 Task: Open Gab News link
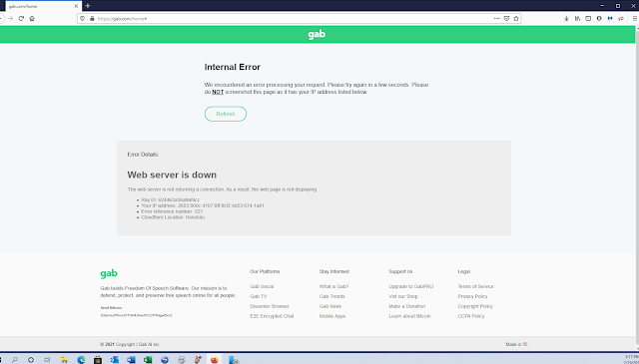coord(330,306)
